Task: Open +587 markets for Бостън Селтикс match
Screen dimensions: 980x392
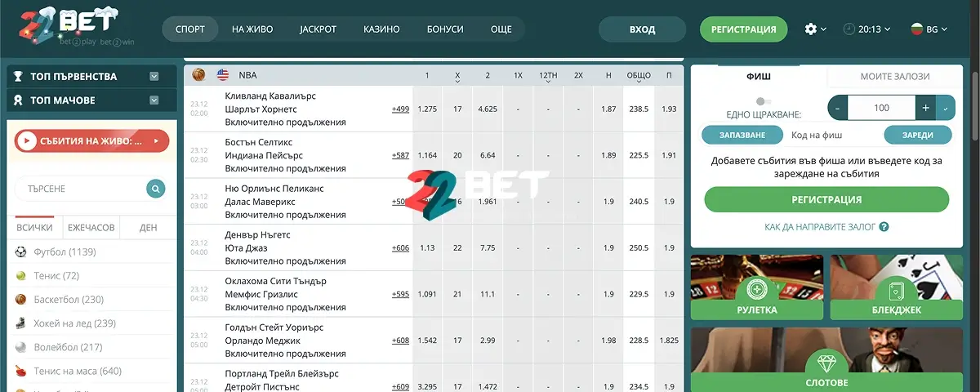Action: coord(400,155)
